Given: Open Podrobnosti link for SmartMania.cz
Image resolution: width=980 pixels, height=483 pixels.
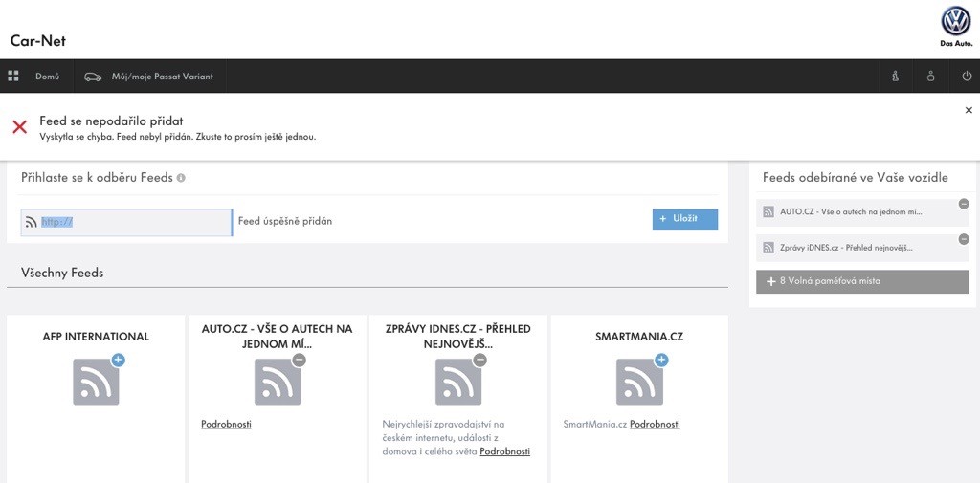Looking at the screenshot, I should click(x=655, y=425).
